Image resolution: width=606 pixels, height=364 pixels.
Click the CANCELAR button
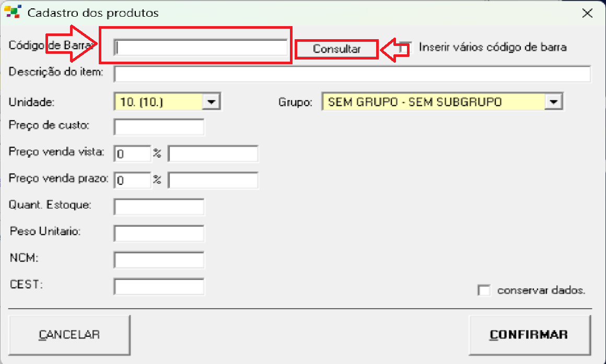click(x=69, y=335)
